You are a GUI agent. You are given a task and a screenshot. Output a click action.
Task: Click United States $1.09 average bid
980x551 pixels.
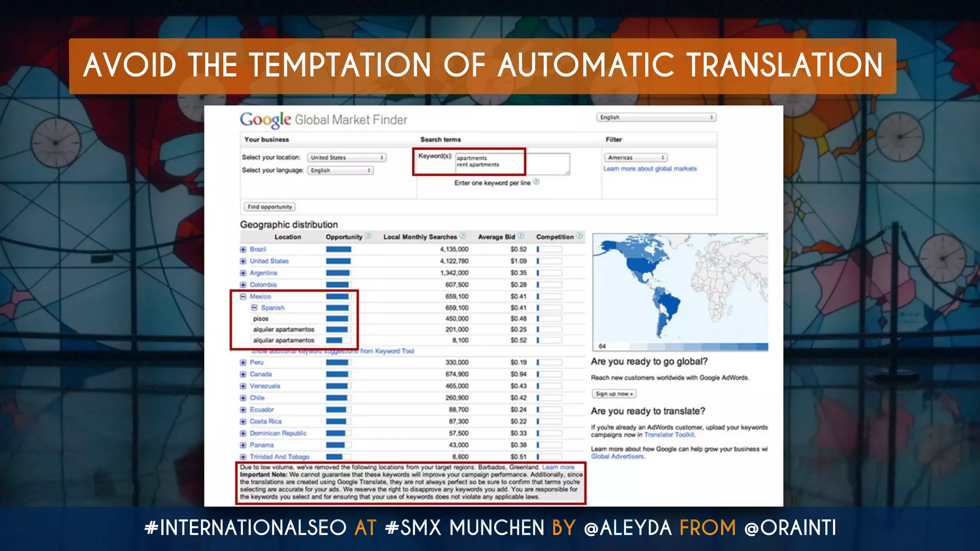click(518, 261)
